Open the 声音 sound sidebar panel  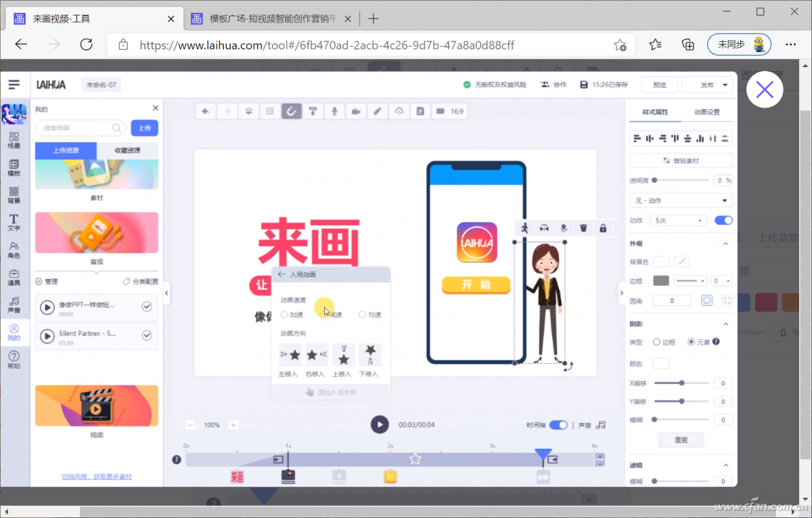pos(14,305)
